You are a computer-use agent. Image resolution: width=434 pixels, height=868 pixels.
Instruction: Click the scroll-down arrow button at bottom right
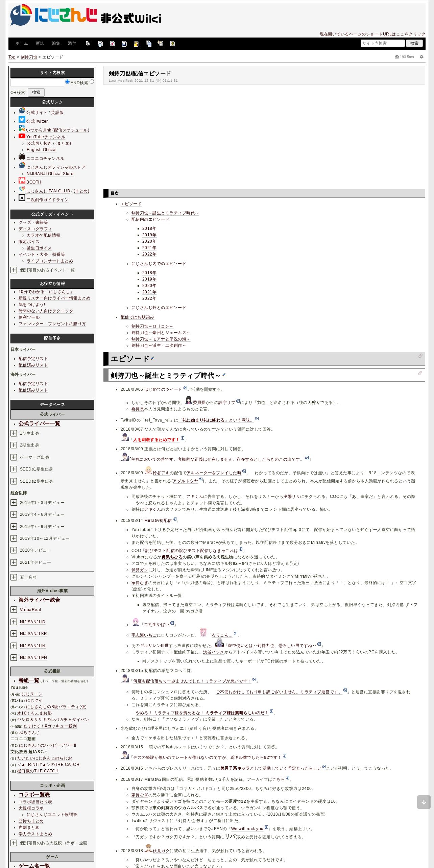pos(424,802)
